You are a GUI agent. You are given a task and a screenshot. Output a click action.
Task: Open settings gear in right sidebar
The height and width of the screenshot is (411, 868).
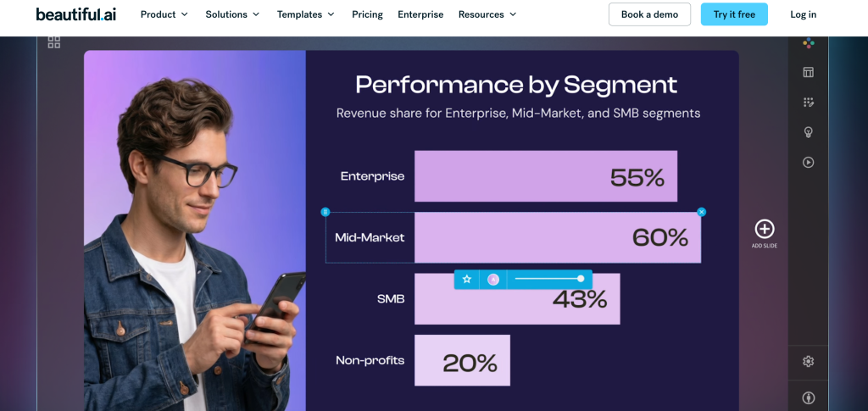coord(808,361)
